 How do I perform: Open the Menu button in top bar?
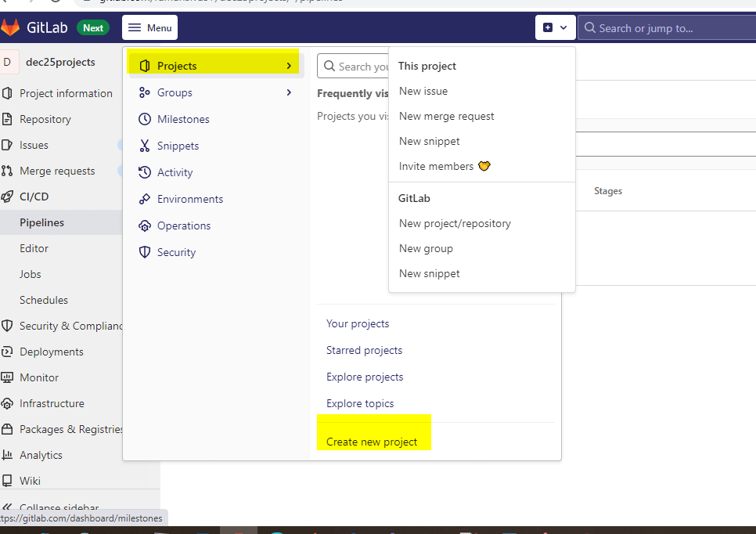(x=149, y=27)
